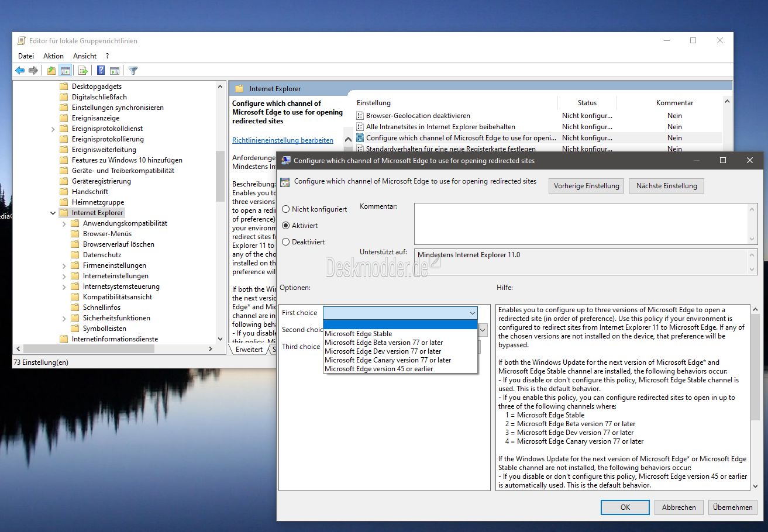
Task: Click the Browser-Geolocation deaktivieren policy icon
Action: point(360,116)
